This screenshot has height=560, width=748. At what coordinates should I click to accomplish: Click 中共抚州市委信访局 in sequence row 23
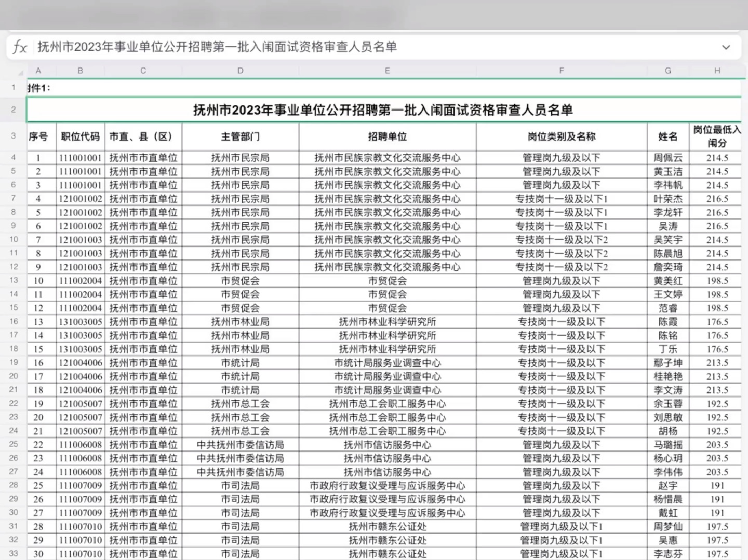point(240,458)
